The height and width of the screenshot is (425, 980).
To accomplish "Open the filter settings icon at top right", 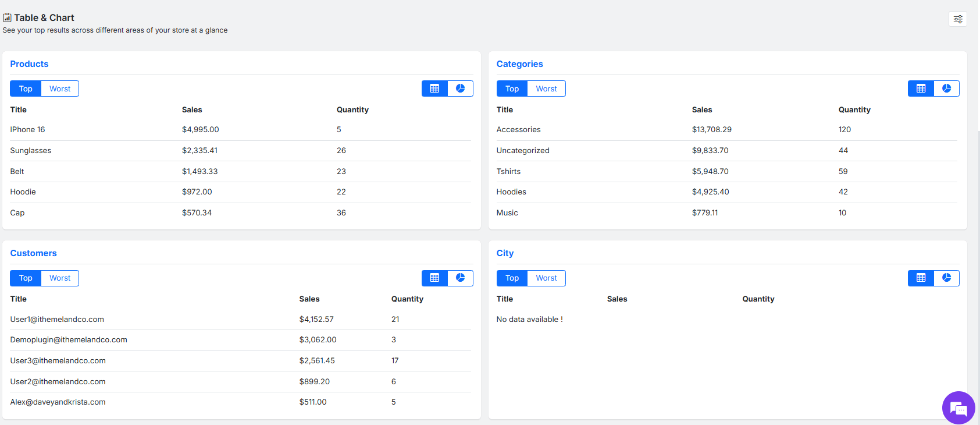I will pyautogui.click(x=957, y=19).
